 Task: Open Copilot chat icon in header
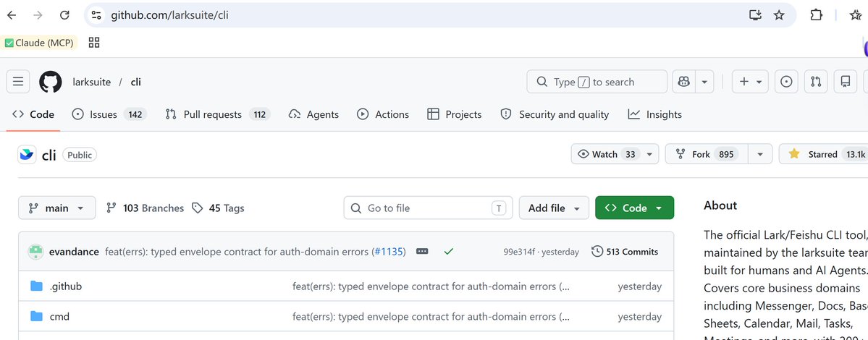coord(683,82)
